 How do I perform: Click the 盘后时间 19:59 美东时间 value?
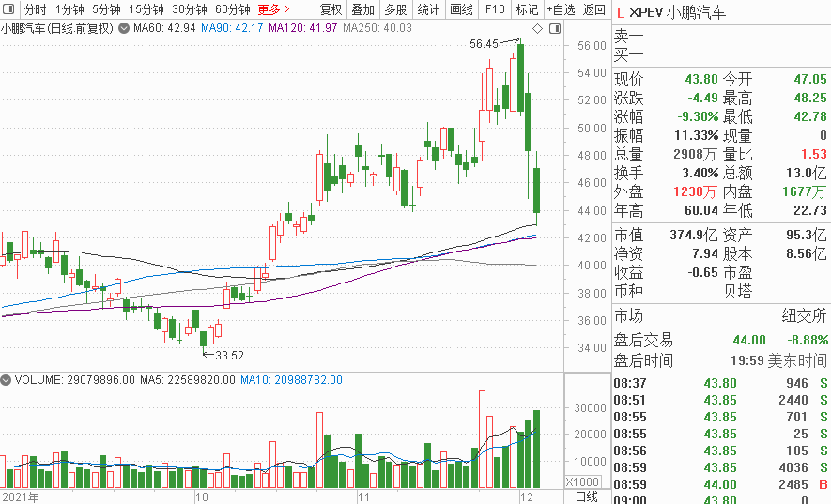[779, 361]
